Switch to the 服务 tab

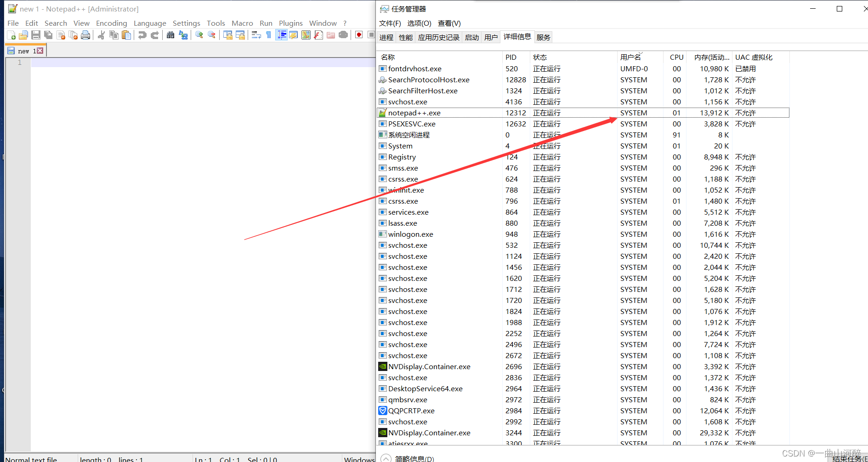544,37
